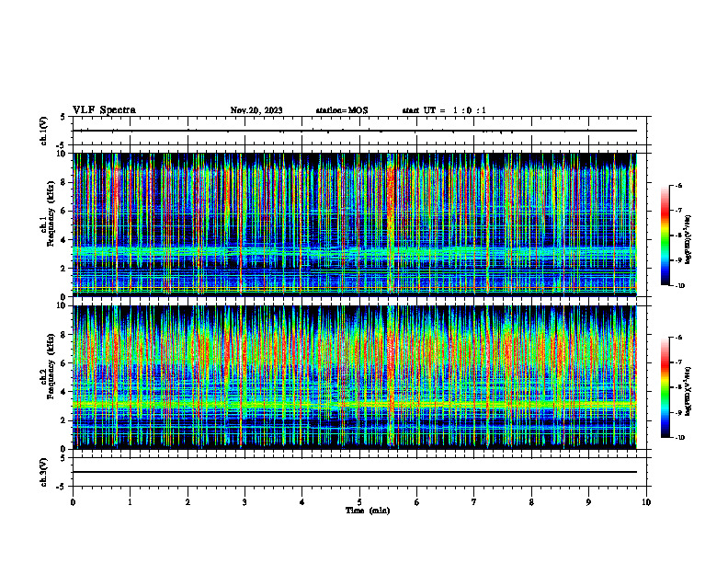Click the ch.3 voltage trace line

pos(355,472)
